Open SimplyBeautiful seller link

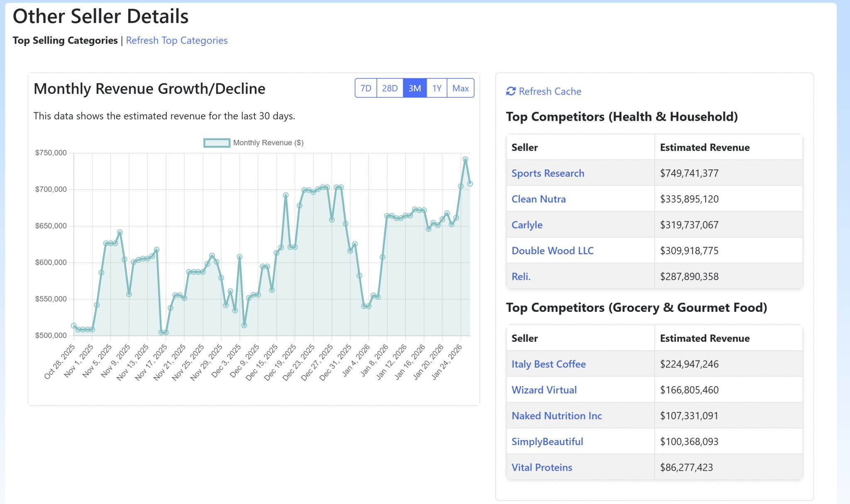547,441
